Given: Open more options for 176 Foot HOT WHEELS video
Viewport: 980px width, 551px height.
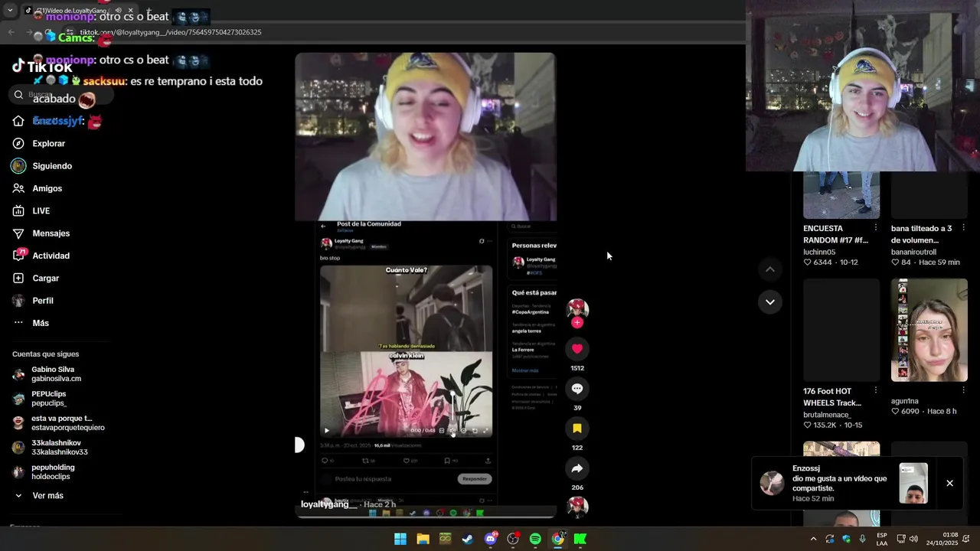Looking at the screenshot, I should pos(876,391).
